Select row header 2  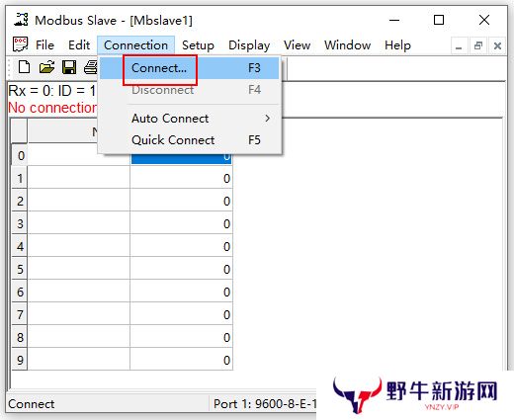click(20, 201)
